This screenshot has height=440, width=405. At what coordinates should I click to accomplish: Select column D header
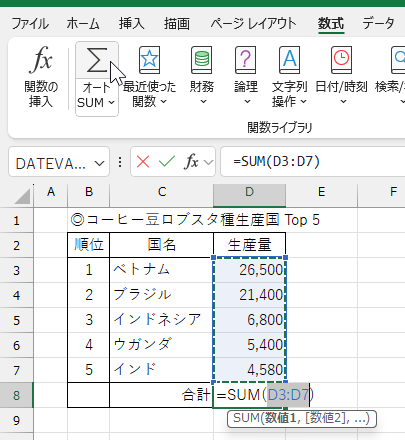click(249, 195)
